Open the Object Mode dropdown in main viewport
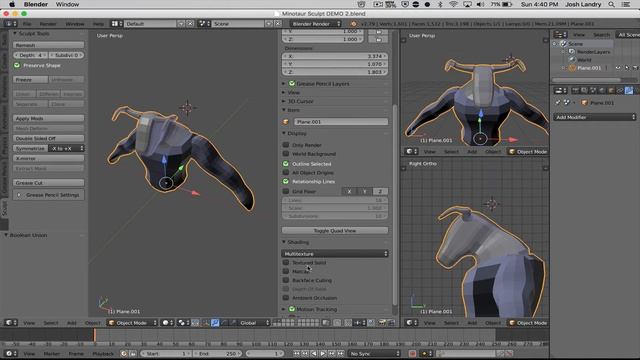The height and width of the screenshot is (360, 640). 132,322
